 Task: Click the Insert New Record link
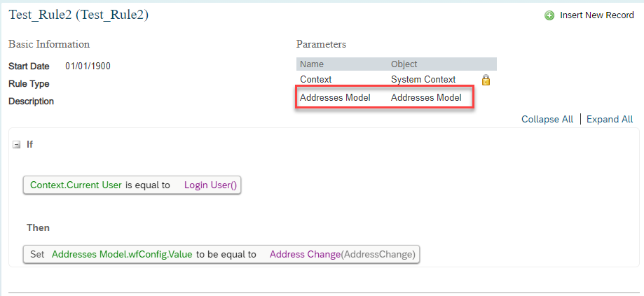597,15
